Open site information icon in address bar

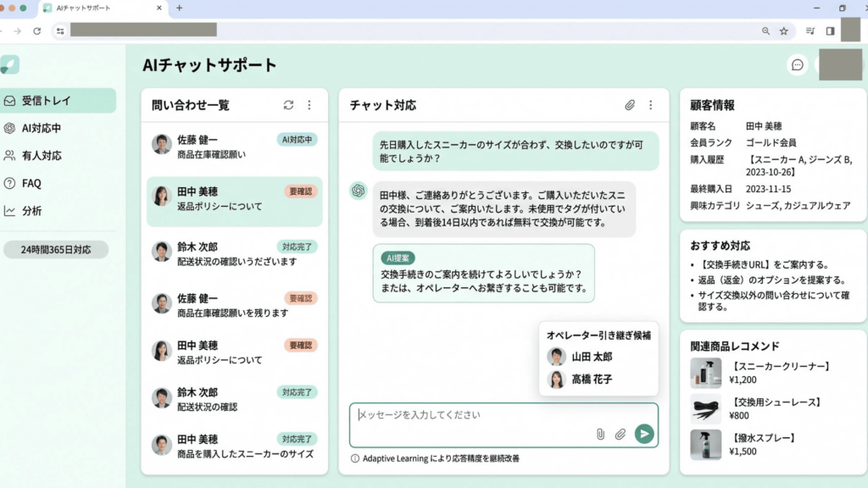pyautogui.click(x=60, y=31)
